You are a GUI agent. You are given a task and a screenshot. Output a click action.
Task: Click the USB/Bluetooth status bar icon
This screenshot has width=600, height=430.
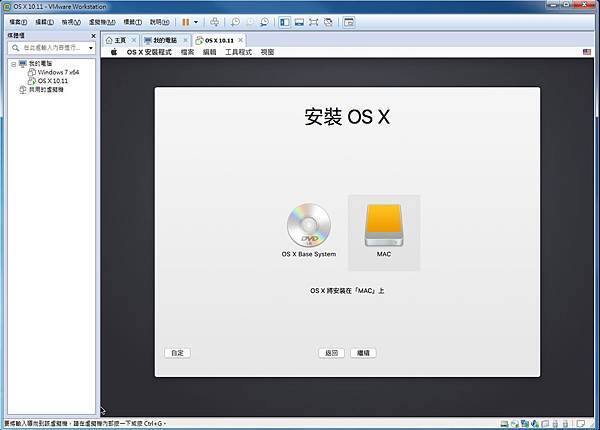535,424
